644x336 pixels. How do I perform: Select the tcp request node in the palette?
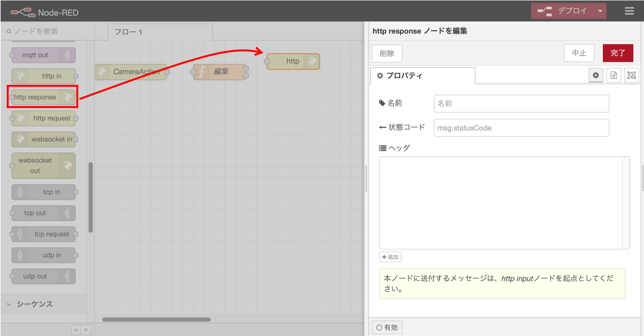tap(43, 234)
